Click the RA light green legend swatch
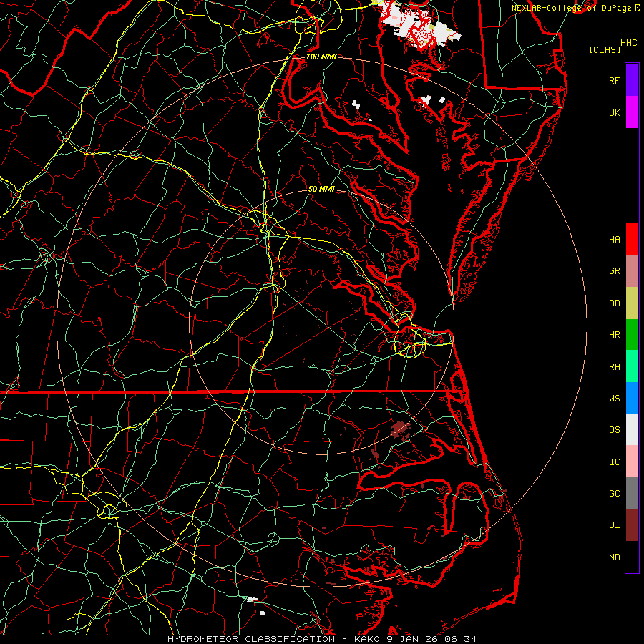 (632, 366)
